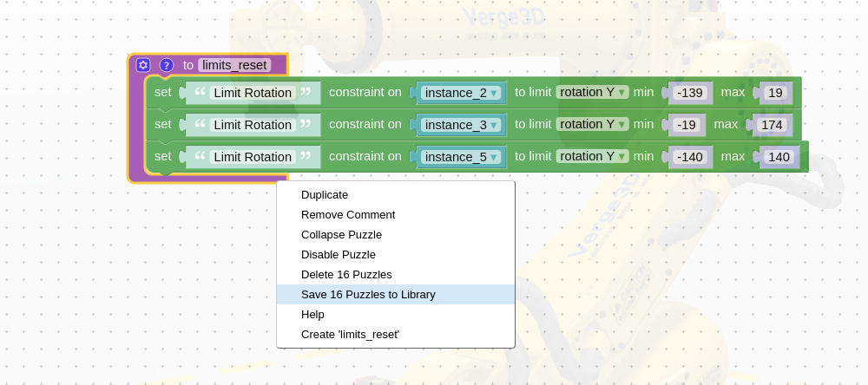Image resolution: width=868 pixels, height=385 pixels.
Task: Open the instance_2 object dropdown
Action: [462, 93]
